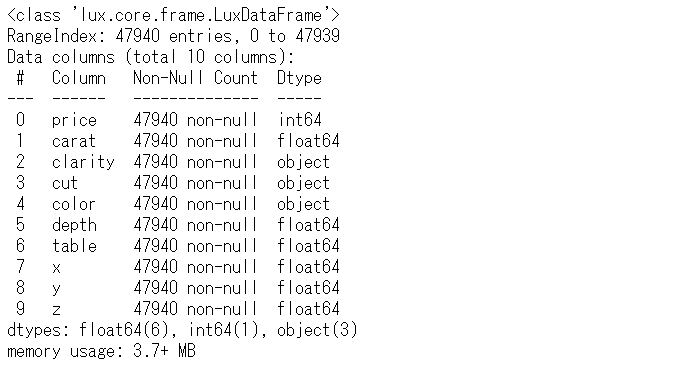Screen dimensions: 693x374
Task: Click the 'int64' dtype of price
Action: tap(300, 120)
